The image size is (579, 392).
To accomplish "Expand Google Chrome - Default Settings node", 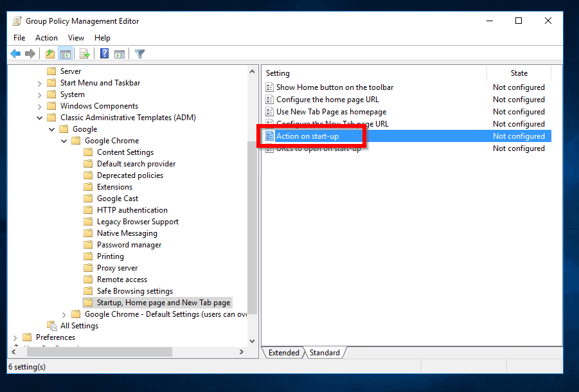I will (64, 314).
